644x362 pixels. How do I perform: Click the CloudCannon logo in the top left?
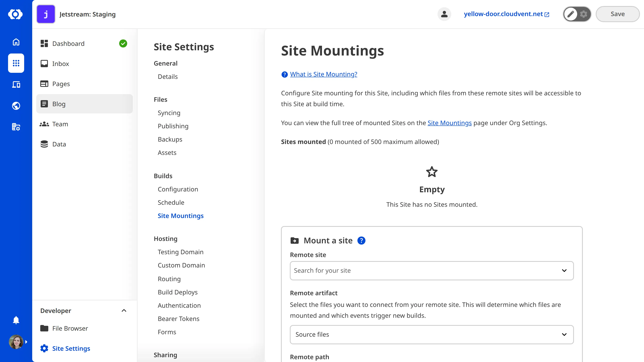pos(16,14)
